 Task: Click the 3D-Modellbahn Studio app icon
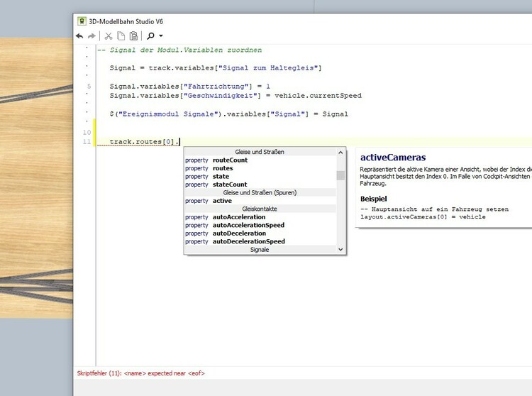82,20
